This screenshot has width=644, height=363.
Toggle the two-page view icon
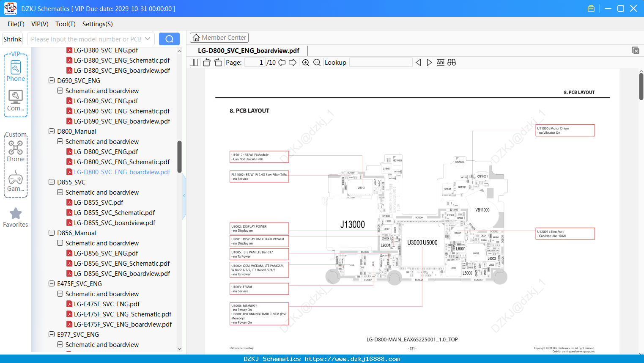(194, 63)
